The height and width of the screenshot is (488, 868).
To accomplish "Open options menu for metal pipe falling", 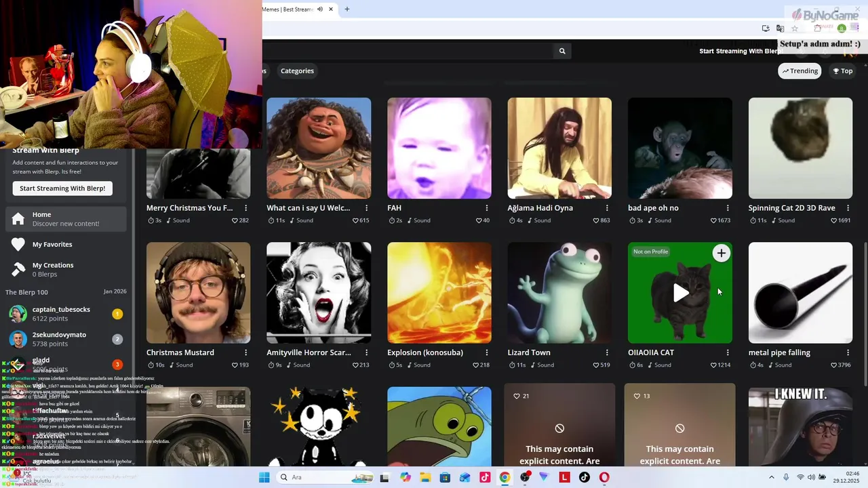I will 848,352.
